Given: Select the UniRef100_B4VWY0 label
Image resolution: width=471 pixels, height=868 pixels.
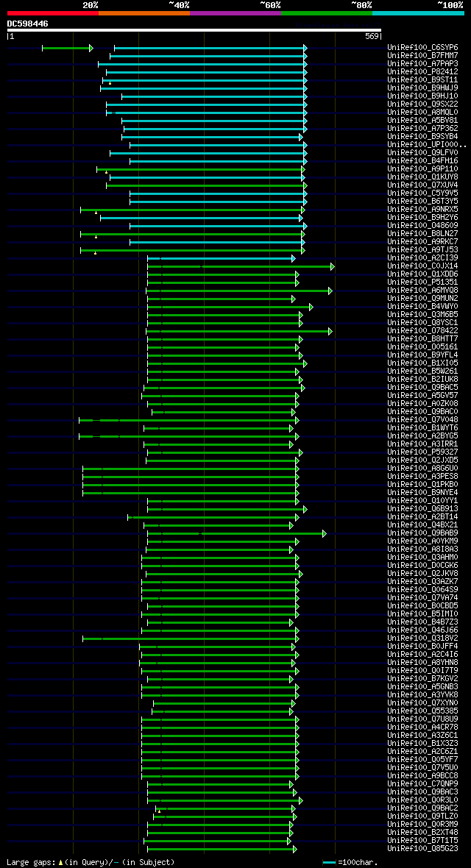Looking at the screenshot, I should (x=422, y=305).
